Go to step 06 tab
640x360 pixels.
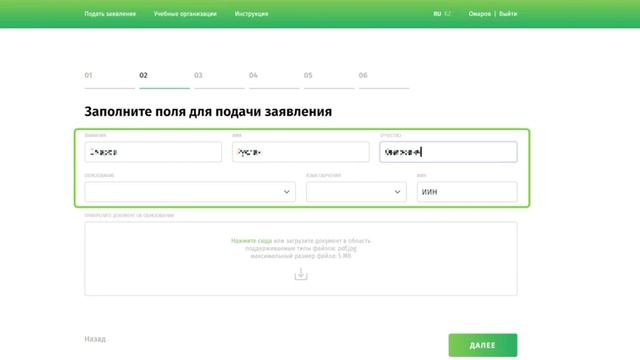pyautogui.click(x=384, y=79)
